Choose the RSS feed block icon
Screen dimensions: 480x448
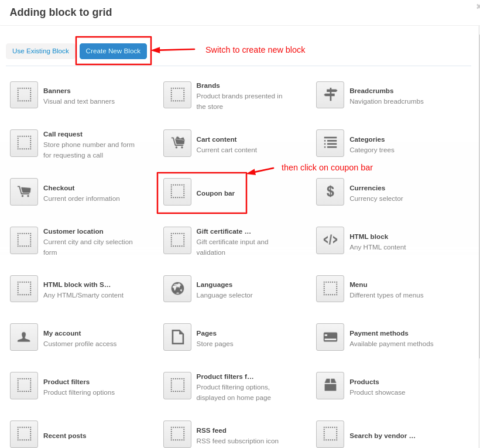pos(177,434)
